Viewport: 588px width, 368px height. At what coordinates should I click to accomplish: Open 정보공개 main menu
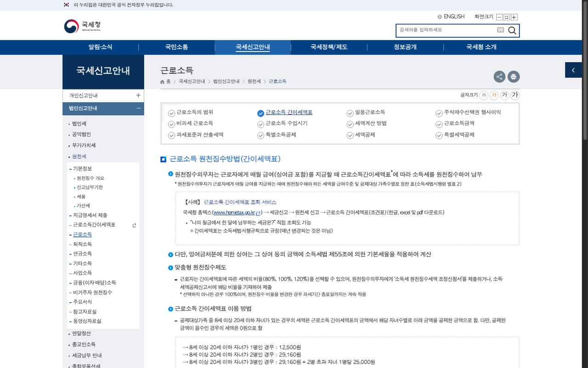tap(405, 47)
